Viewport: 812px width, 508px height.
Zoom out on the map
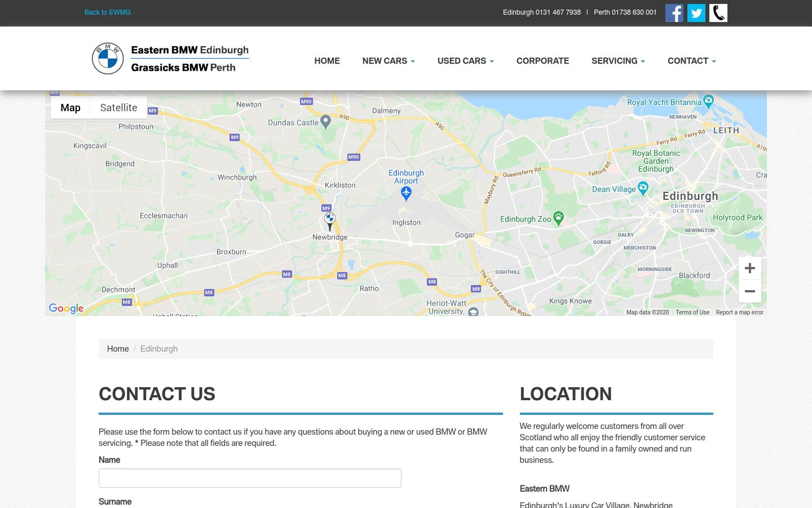click(750, 291)
